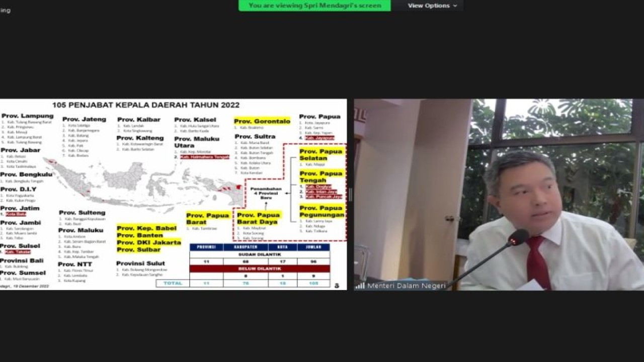
Task: Click the yellow Prov. Gorontalo highlight
Action: coord(262,121)
